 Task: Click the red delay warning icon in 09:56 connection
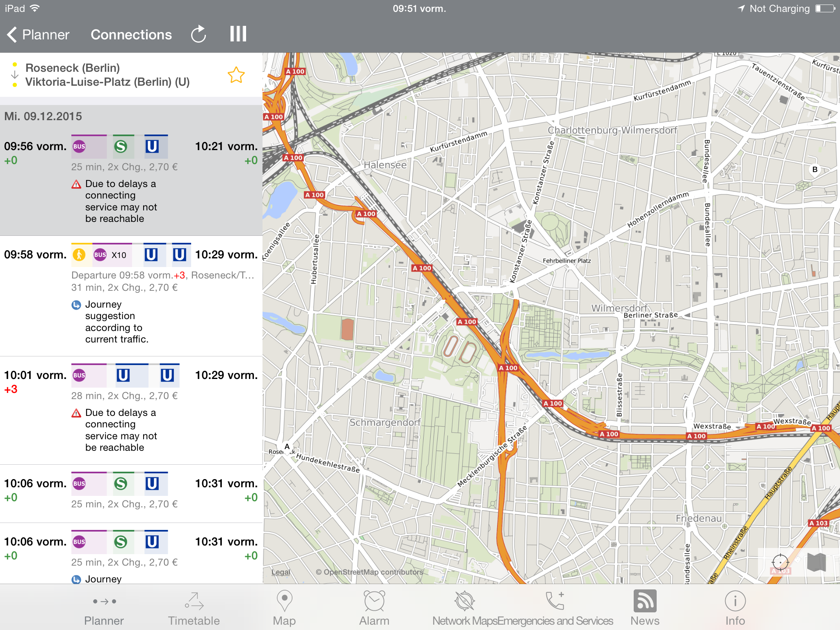point(76,184)
